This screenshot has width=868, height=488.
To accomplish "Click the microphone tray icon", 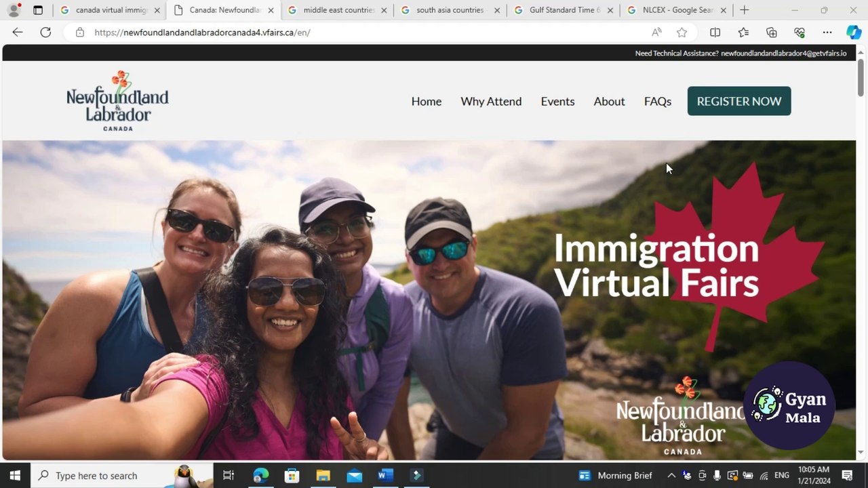I will tap(717, 475).
